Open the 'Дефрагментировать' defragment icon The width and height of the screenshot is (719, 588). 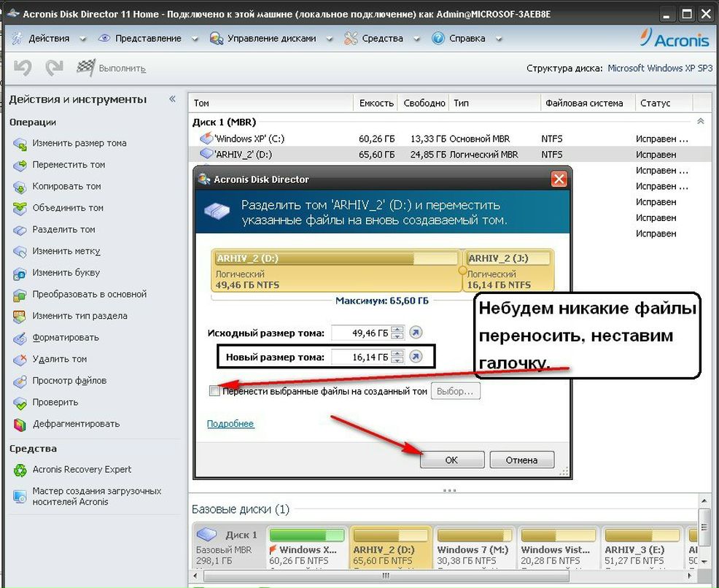[x=20, y=425]
